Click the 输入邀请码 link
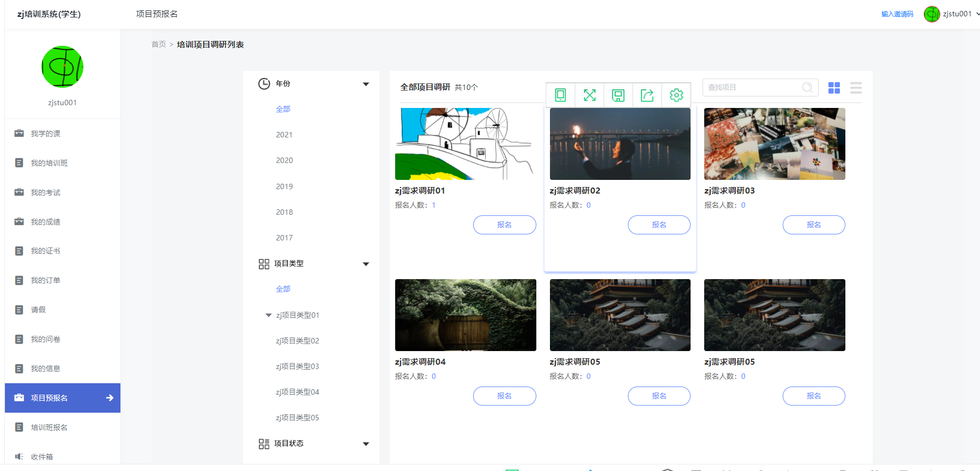This screenshot has height=471, width=980. click(x=897, y=14)
